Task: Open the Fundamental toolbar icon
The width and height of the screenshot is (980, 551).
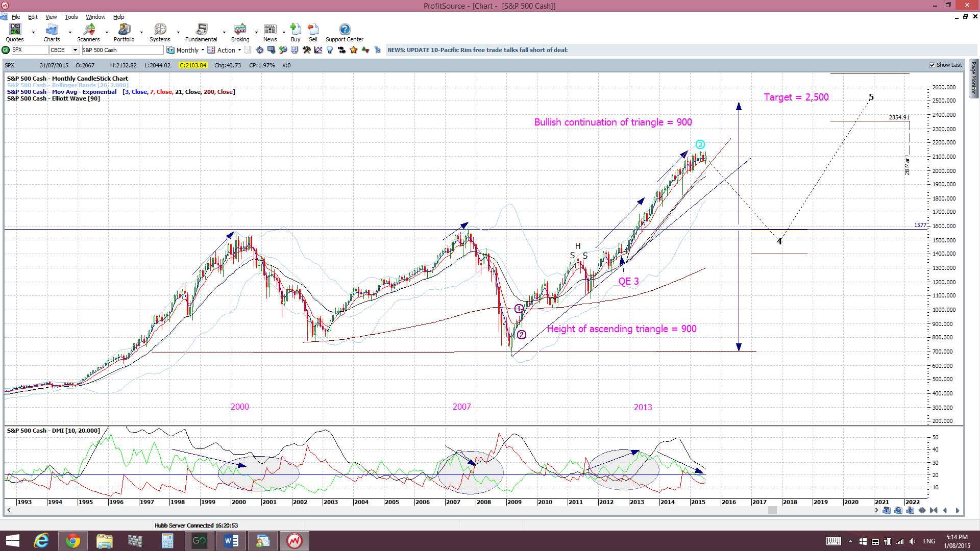Action: tap(201, 33)
